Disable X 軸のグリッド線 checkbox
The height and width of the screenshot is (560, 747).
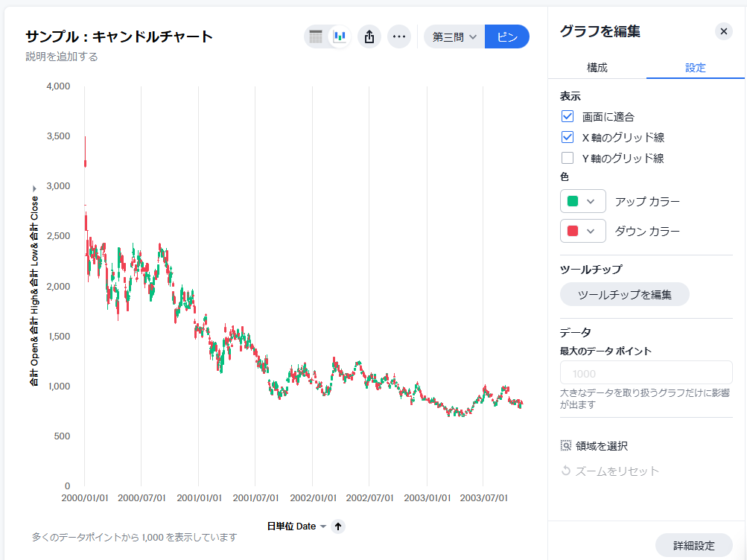[x=568, y=137]
